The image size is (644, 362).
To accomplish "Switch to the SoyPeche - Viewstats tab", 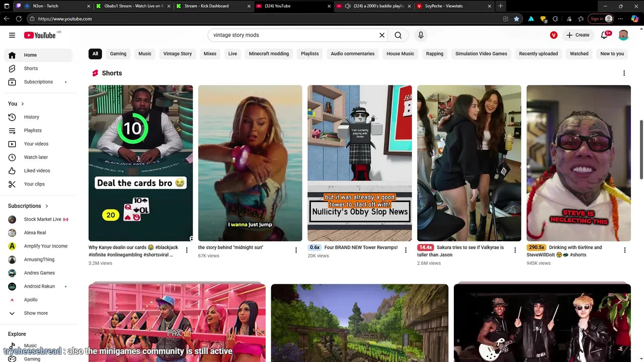I will pyautogui.click(x=454, y=6).
